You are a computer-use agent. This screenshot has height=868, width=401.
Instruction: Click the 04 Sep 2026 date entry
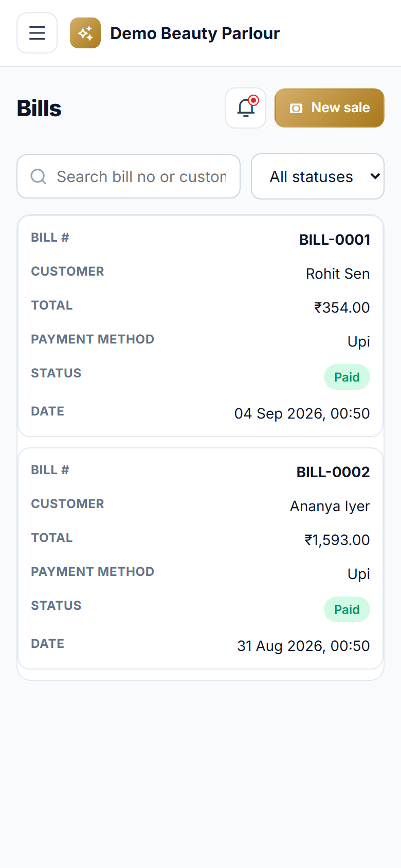[x=302, y=413]
